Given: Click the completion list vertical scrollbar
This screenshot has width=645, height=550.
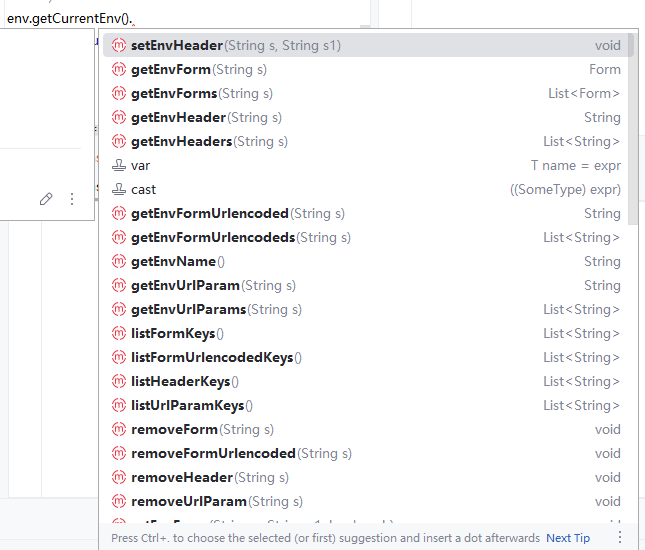Looking at the screenshot, I should pos(630,130).
